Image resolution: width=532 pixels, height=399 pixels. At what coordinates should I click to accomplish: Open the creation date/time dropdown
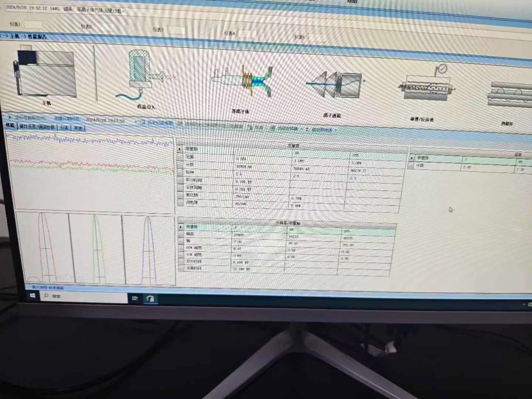pyautogui.click(x=135, y=122)
